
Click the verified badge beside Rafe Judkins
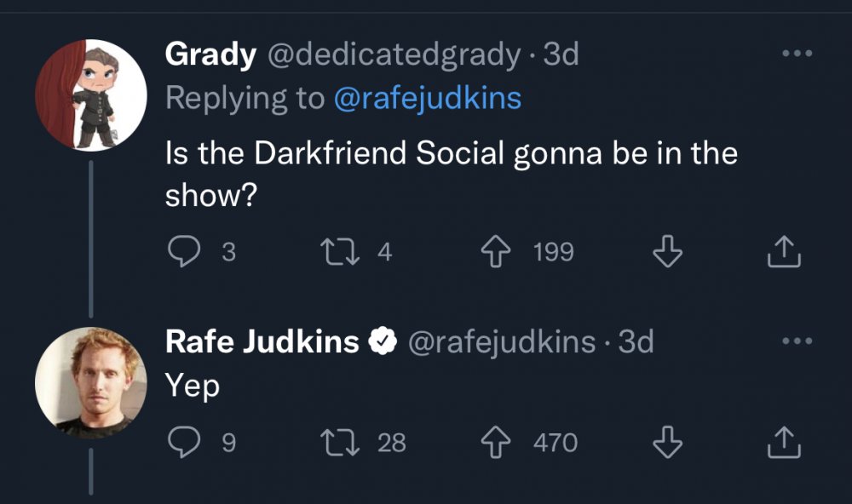383,342
